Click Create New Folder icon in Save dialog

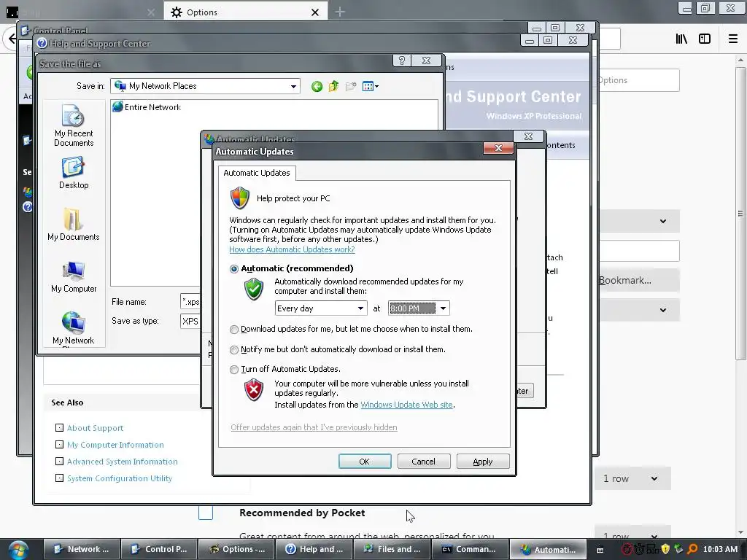351,86
